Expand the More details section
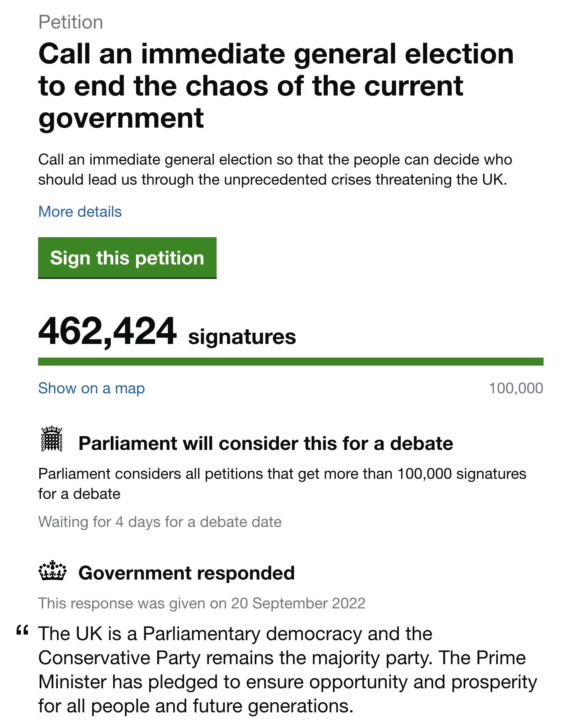Screen dimensions: 572x728 (x=80, y=211)
